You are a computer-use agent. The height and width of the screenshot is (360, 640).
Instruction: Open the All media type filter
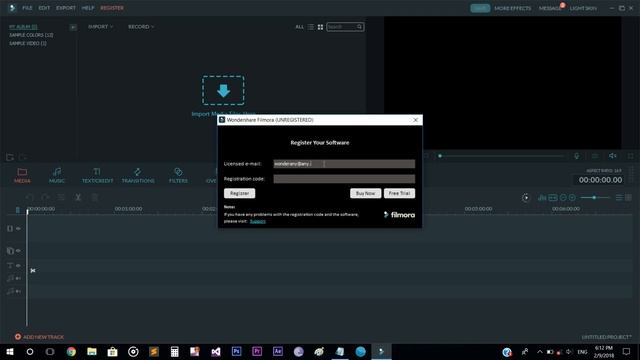point(300,27)
